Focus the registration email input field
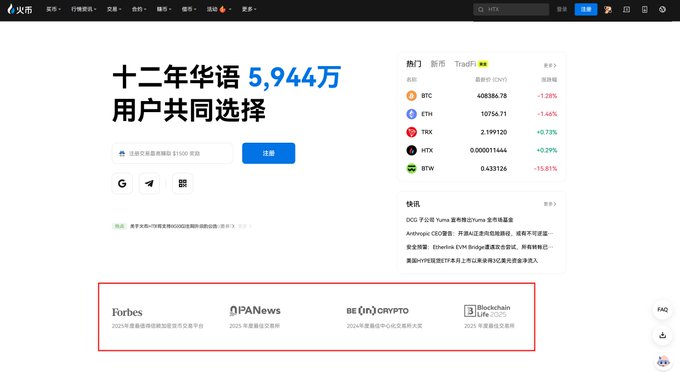This screenshot has height=372, width=680. tap(172, 153)
